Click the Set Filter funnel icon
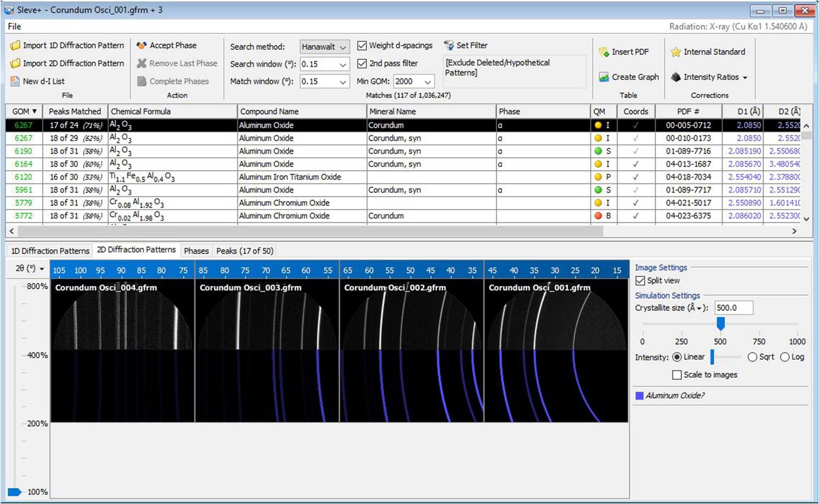Viewport: 819px width, 504px height. coord(449,46)
